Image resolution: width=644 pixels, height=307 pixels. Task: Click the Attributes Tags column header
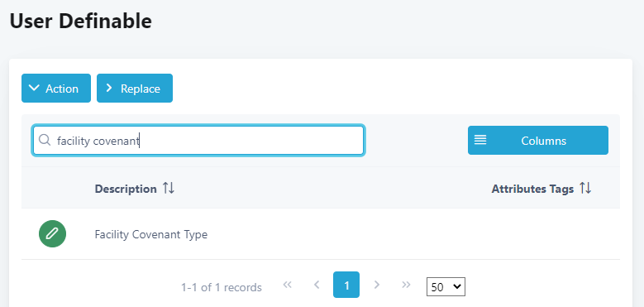point(532,189)
